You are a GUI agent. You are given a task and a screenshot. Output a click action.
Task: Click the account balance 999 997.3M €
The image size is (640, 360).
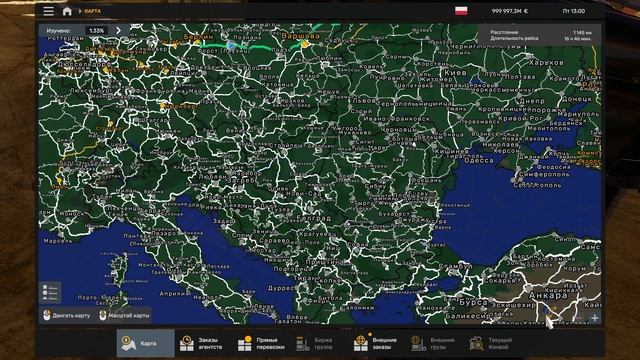pyautogui.click(x=510, y=11)
